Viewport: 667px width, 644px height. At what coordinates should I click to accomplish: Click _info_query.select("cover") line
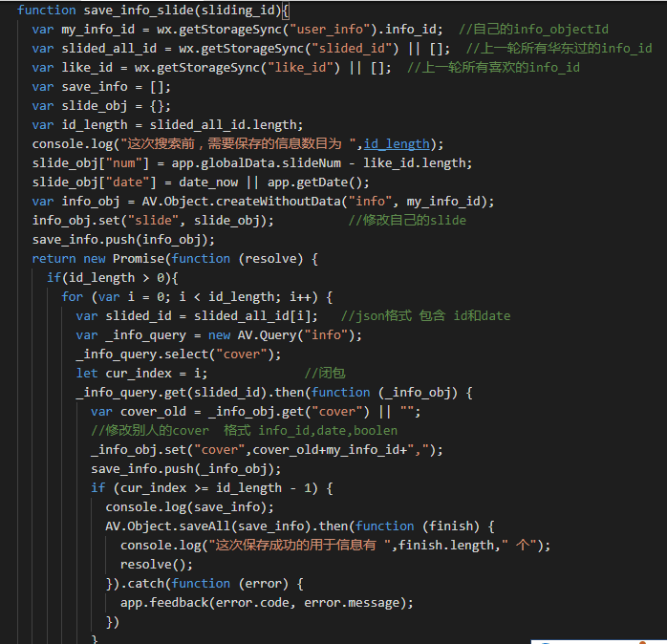179,354
